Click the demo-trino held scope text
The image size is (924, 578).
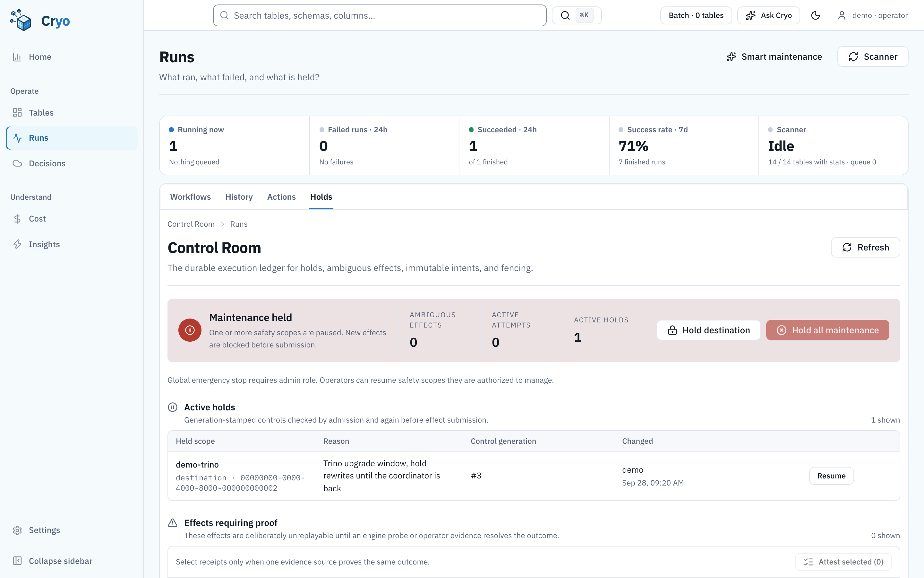(x=197, y=464)
